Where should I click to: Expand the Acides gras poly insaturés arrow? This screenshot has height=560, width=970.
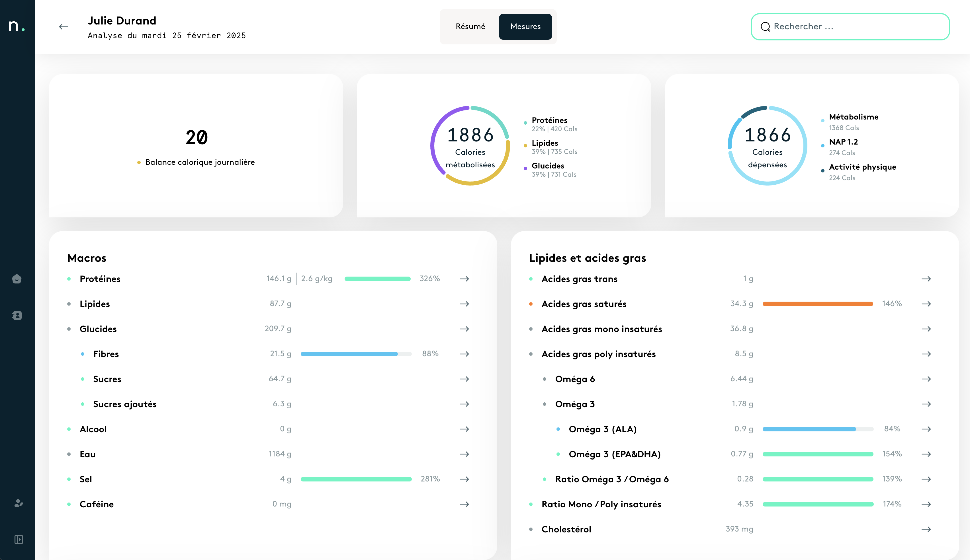pyautogui.click(x=926, y=354)
